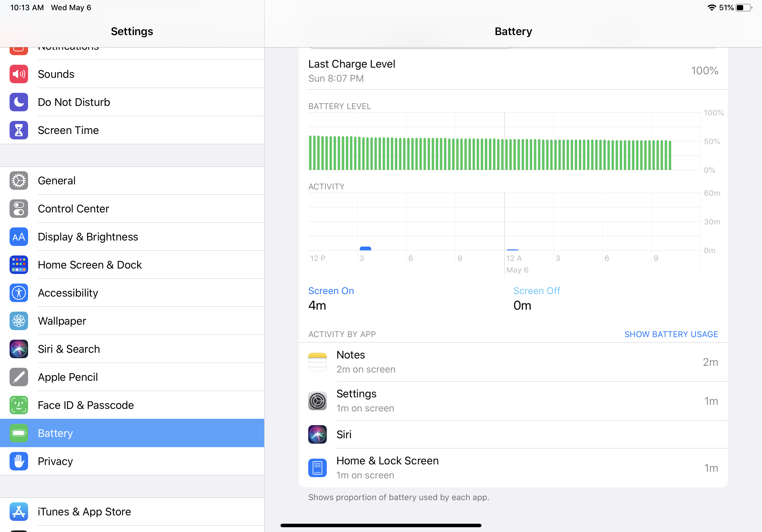Open Siri & Search settings
The height and width of the screenshot is (532, 762).
coord(69,349)
